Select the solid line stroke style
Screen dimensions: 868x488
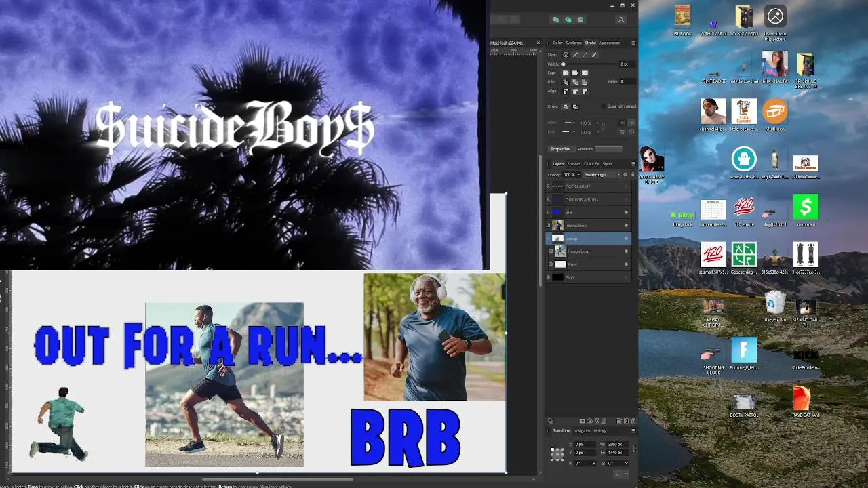point(575,55)
